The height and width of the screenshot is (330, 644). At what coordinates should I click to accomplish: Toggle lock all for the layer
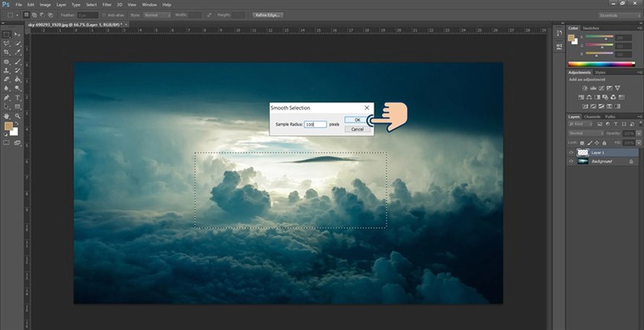[x=604, y=143]
